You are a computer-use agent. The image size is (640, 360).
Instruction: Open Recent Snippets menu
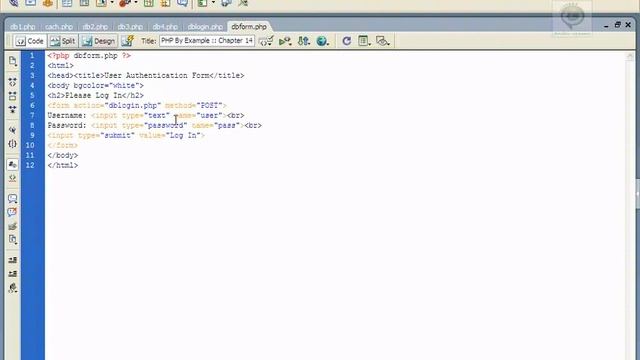tap(13, 240)
